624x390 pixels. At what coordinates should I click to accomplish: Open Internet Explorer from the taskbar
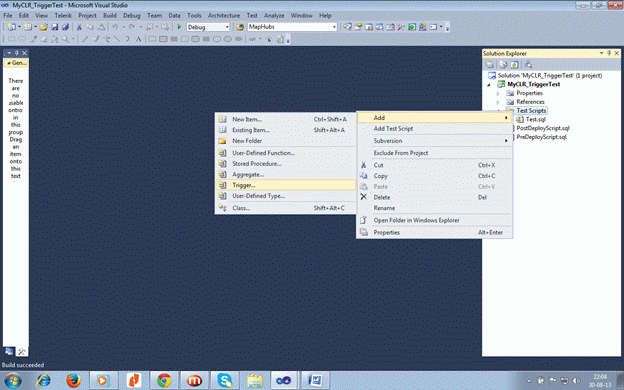tap(43, 380)
